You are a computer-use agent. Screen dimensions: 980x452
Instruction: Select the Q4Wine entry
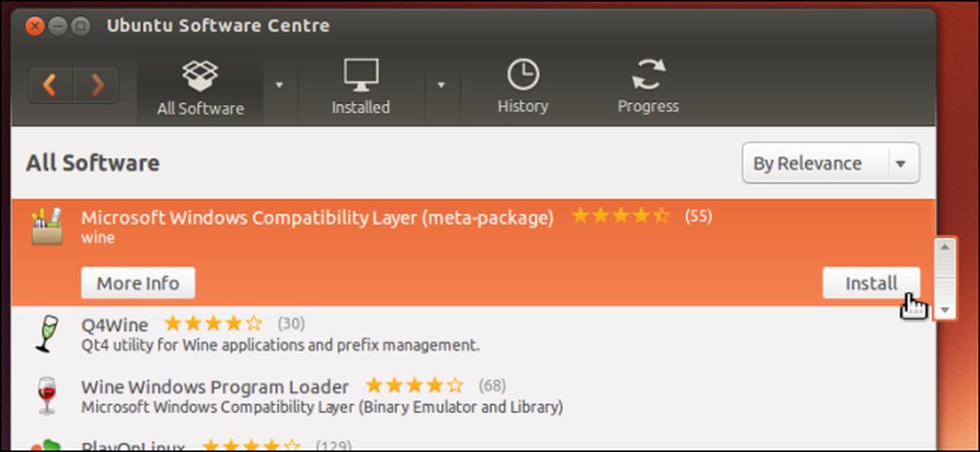coord(473,333)
